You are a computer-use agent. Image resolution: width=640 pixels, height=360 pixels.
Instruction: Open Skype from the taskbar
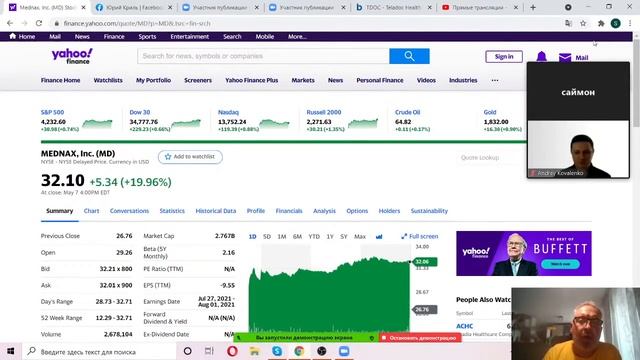(277, 351)
